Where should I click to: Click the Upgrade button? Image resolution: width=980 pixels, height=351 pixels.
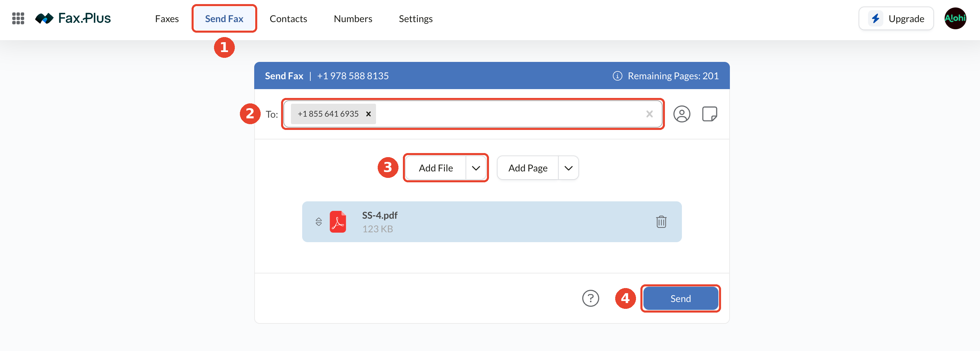point(896,19)
